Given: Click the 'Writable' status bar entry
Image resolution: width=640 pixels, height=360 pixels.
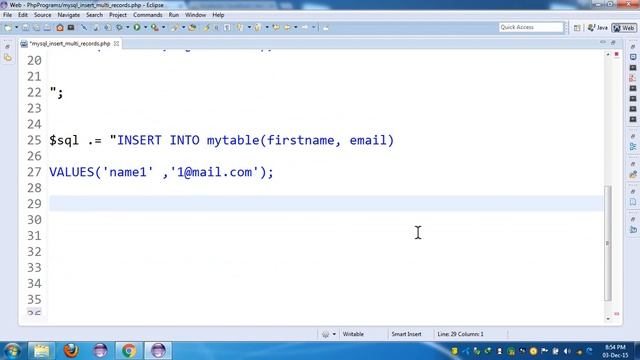Looking at the screenshot, I should coord(353,334).
